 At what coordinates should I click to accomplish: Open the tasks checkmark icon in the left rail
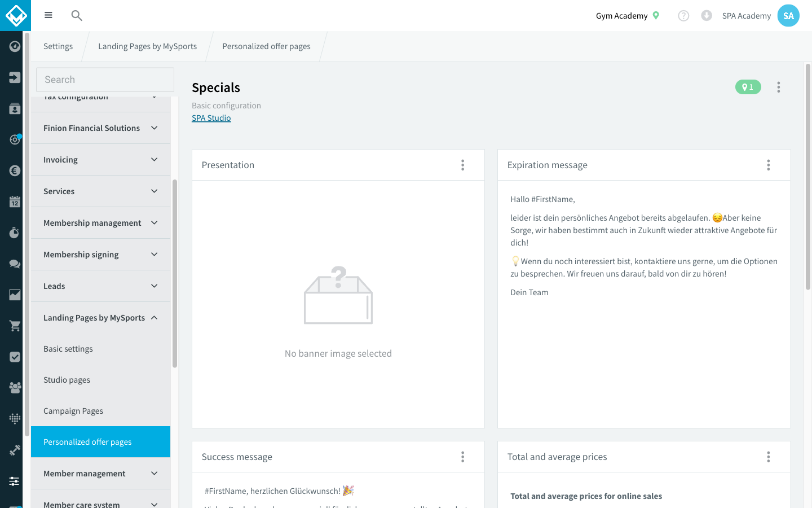15,357
